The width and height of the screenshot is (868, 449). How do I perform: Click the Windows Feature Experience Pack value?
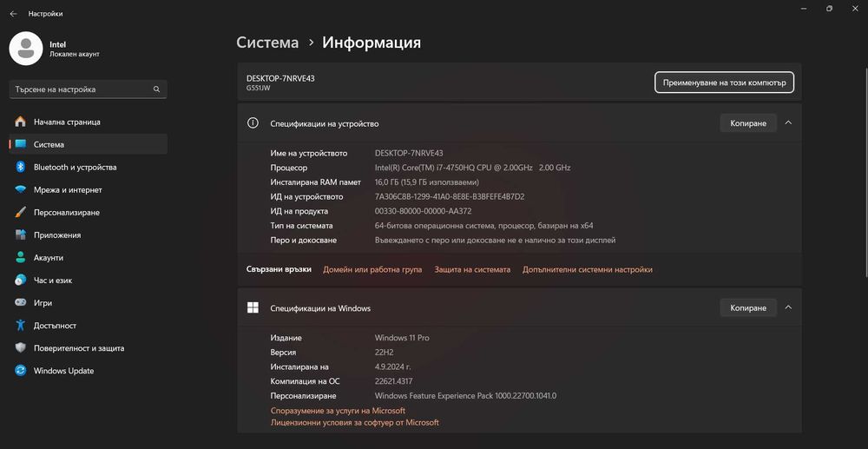pos(465,396)
